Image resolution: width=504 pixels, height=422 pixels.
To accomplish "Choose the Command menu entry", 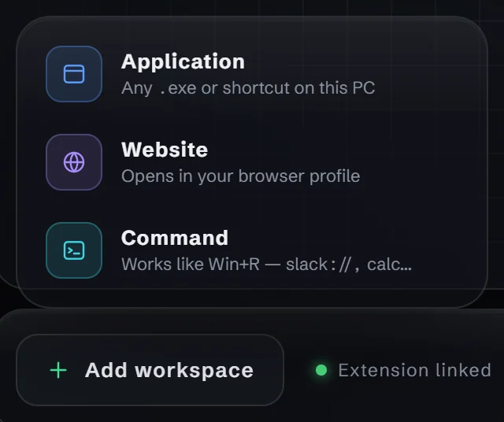I will (x=252, y=250).
